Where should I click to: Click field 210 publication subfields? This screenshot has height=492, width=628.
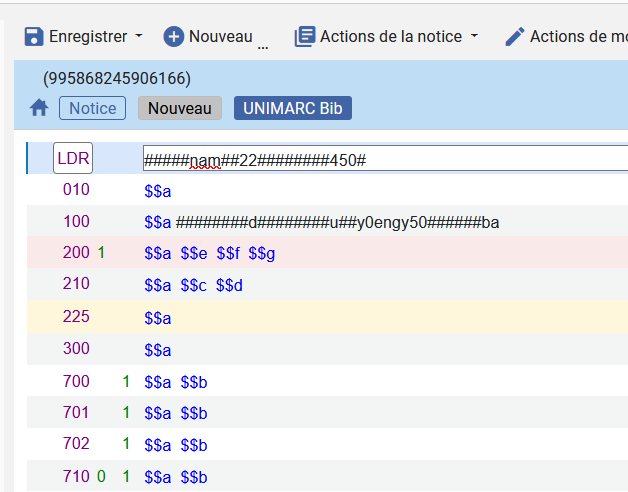(194, 286)
